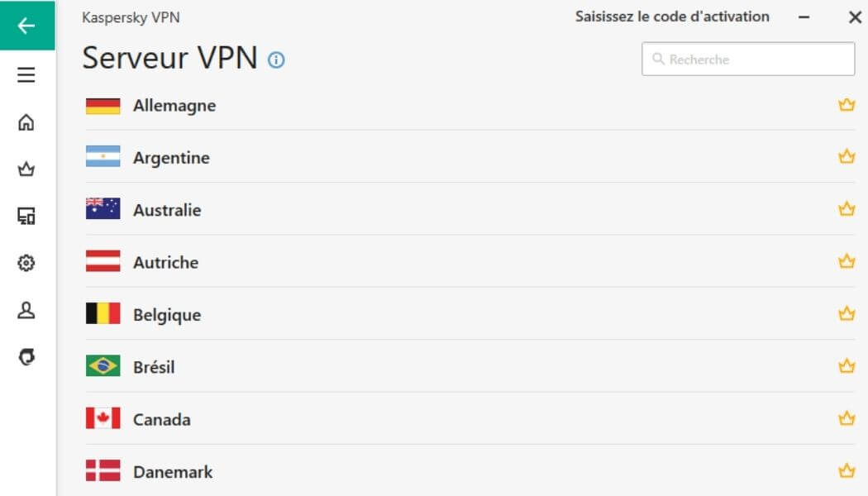Select the Argentine server entry

(331, 157)
